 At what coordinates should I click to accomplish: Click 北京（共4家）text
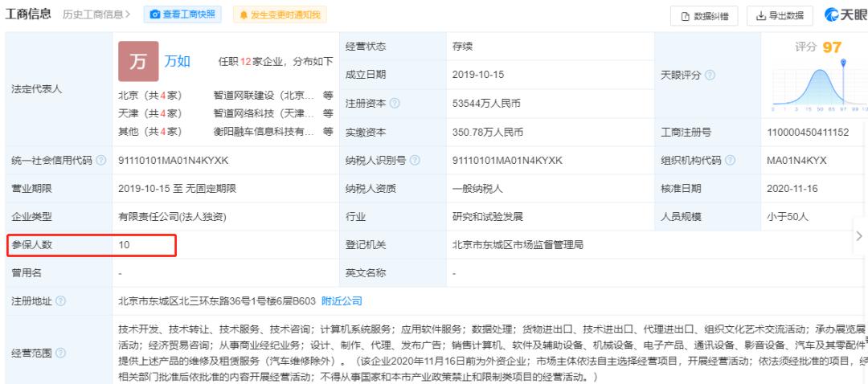pos(150,95)
